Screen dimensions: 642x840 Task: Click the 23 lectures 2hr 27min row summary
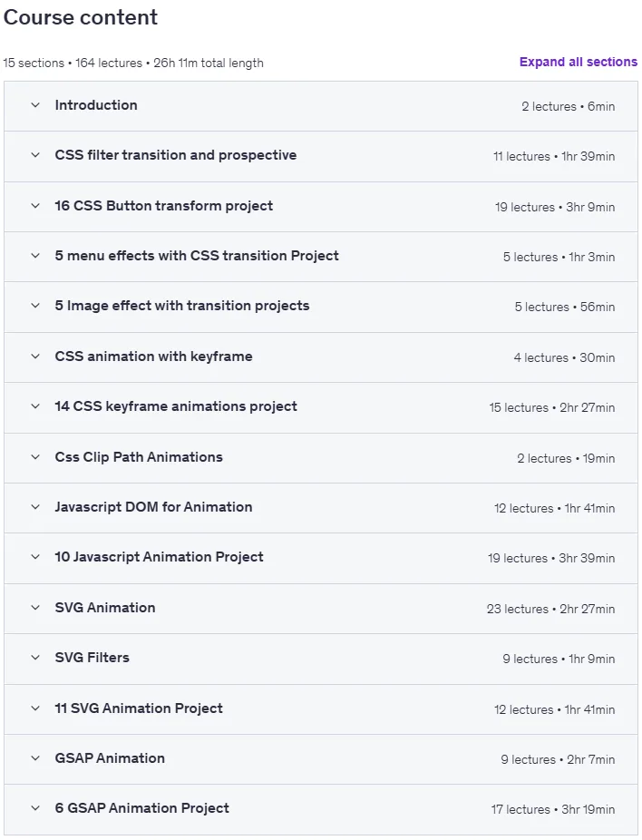[550, 609]
